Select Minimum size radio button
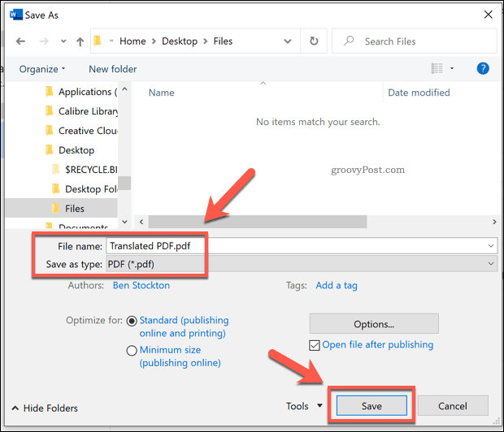 pyautogui.click(x=132, y=351)
